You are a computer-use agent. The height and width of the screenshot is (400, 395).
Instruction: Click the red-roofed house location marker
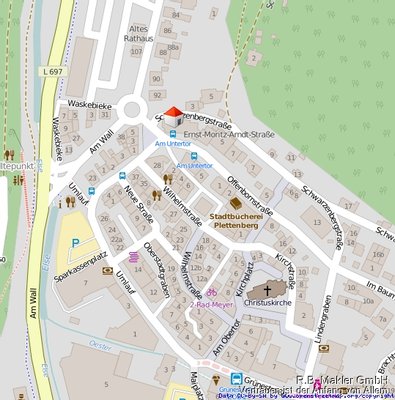click(x=174, y=116)
